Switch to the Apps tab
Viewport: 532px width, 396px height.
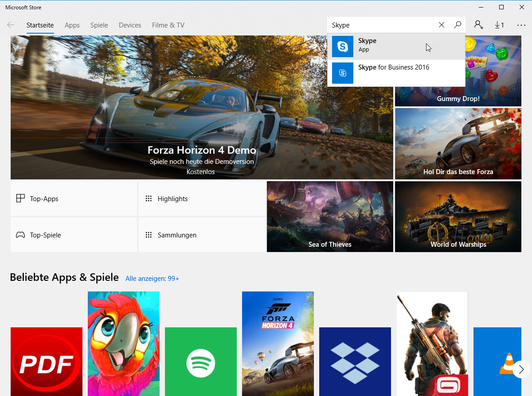(x=72, y=25)
